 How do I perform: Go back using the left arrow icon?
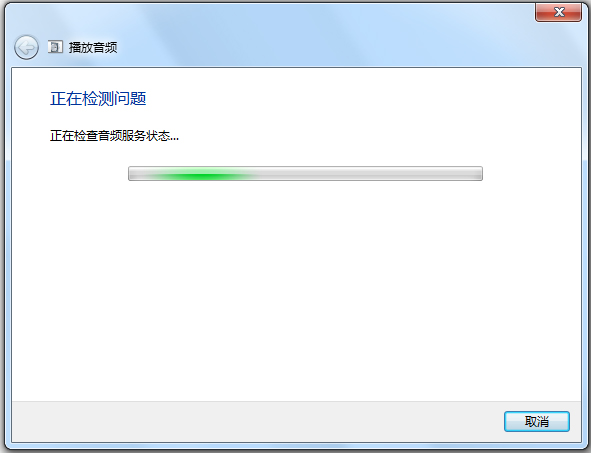26,47
